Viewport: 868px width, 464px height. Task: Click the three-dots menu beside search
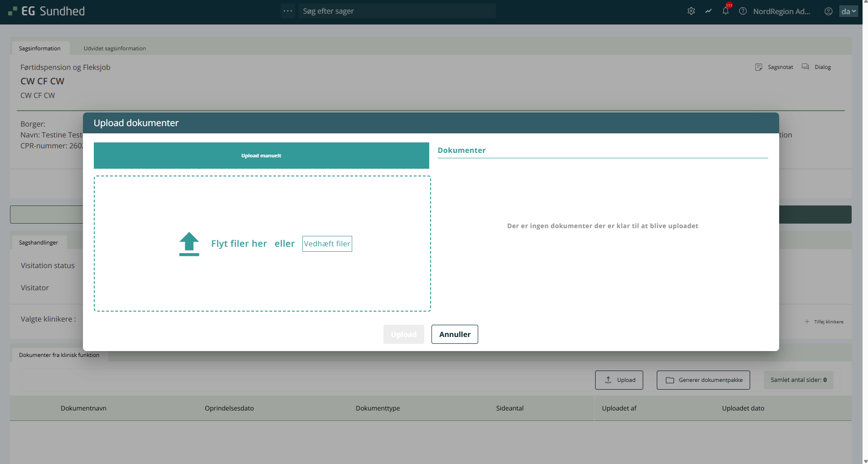tap(288, 11)
